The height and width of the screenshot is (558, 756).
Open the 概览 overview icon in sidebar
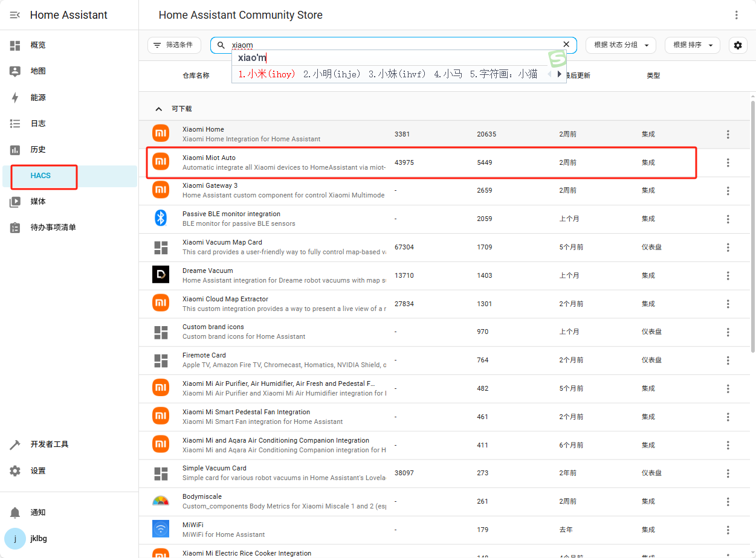pos(15,45)
